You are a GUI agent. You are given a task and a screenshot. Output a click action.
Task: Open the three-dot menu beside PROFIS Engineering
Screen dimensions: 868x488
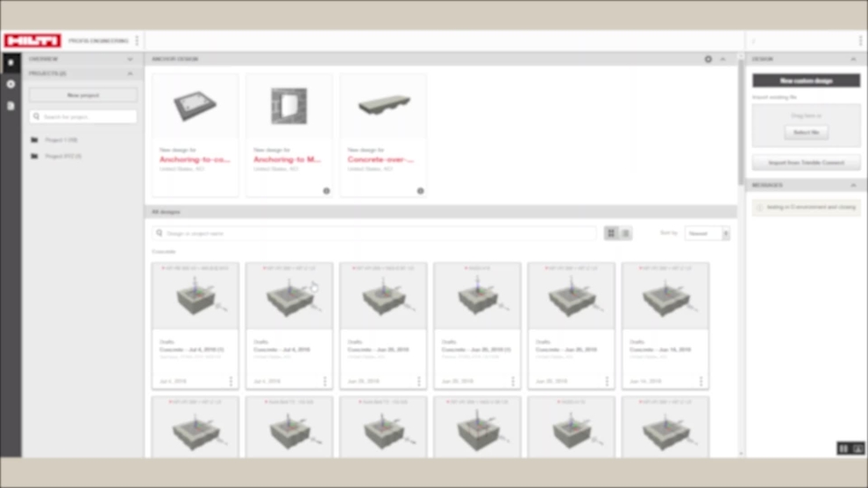point(137,40)
